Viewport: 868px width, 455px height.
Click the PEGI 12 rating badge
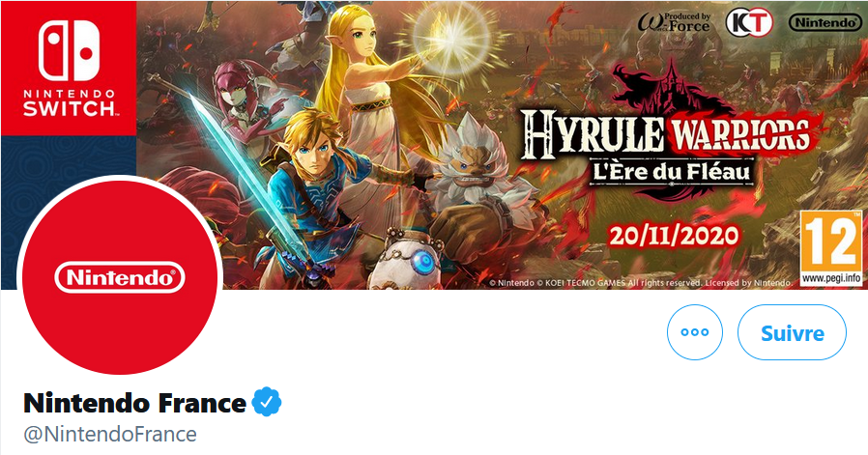point(831,248)
